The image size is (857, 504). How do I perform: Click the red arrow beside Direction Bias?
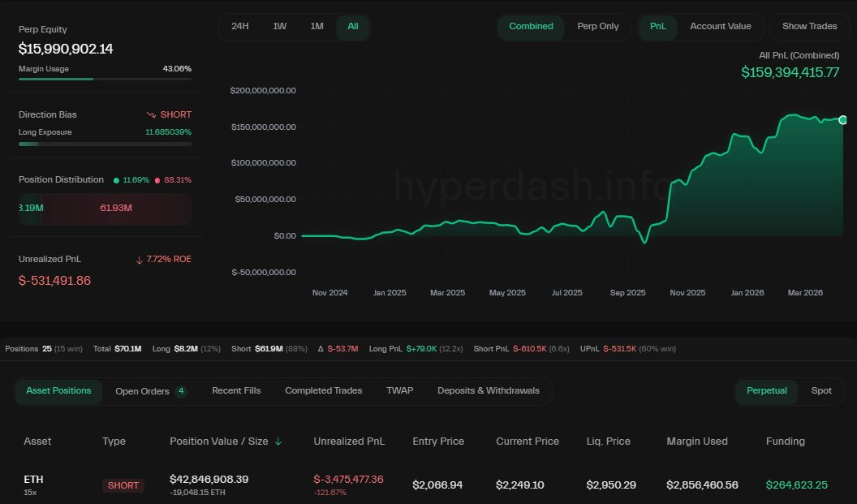tap(150, 114)
